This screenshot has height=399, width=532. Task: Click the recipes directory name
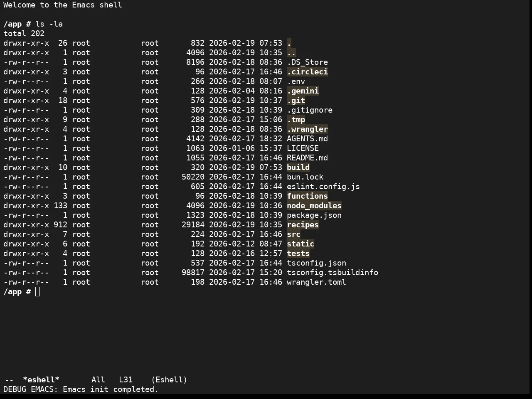point(303,225)
